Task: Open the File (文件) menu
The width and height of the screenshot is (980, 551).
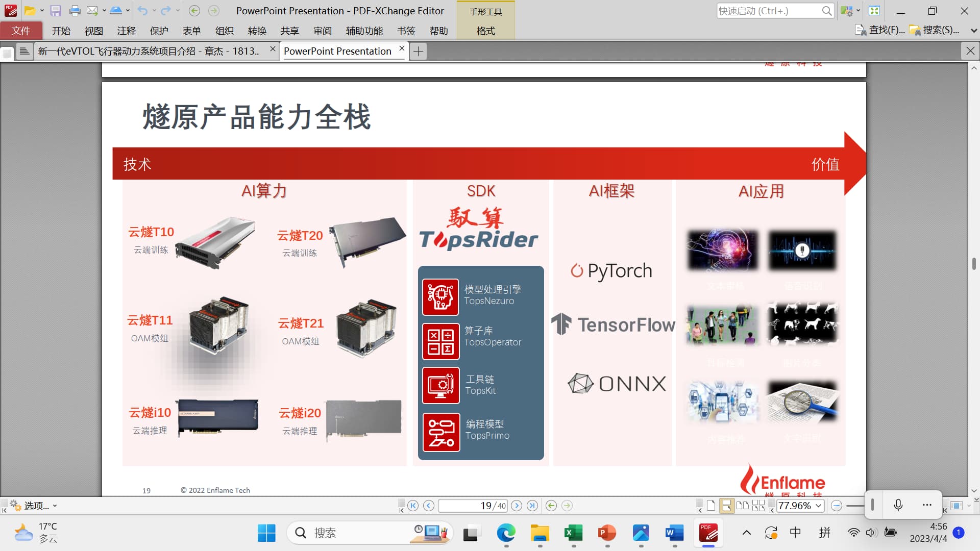Action: click(x=21, y=31)
